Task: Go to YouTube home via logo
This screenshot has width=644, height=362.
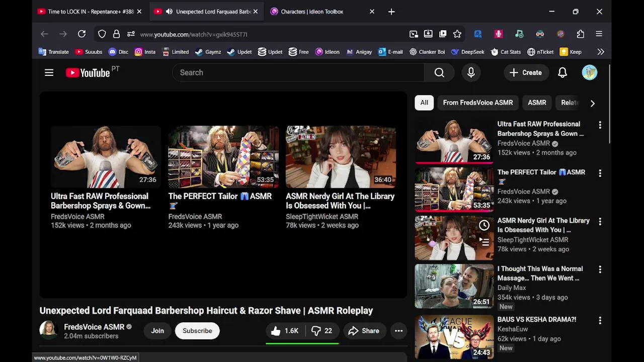Action: (x=88, y=72)
